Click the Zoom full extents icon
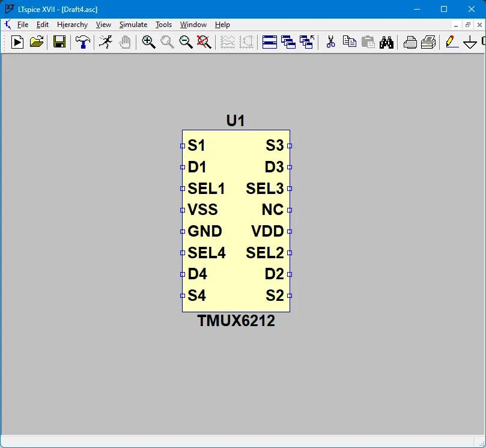Image resolution: width=486 pixels, height=448 pixels. (x=204, y=42)
